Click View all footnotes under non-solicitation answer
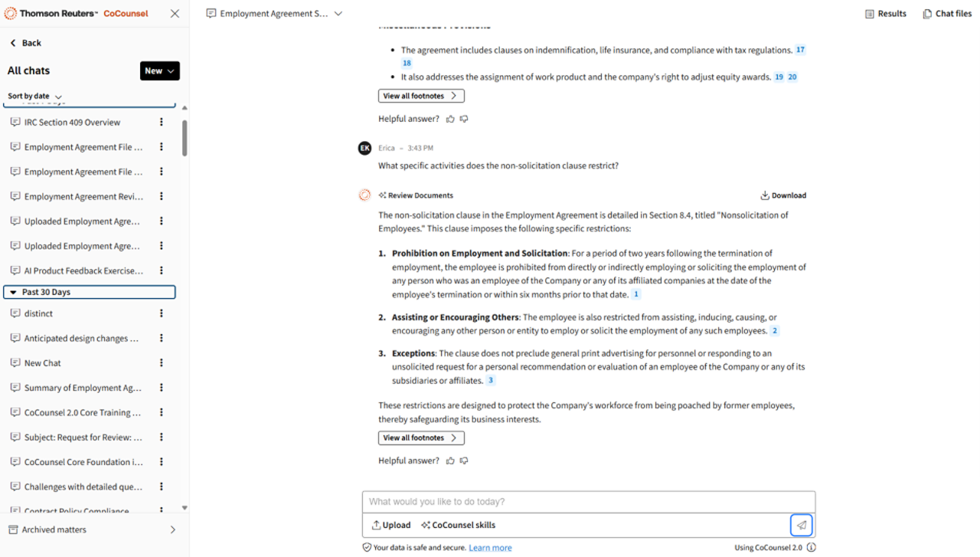The height and width of the screenshot is (557, 980). [421, 437]
